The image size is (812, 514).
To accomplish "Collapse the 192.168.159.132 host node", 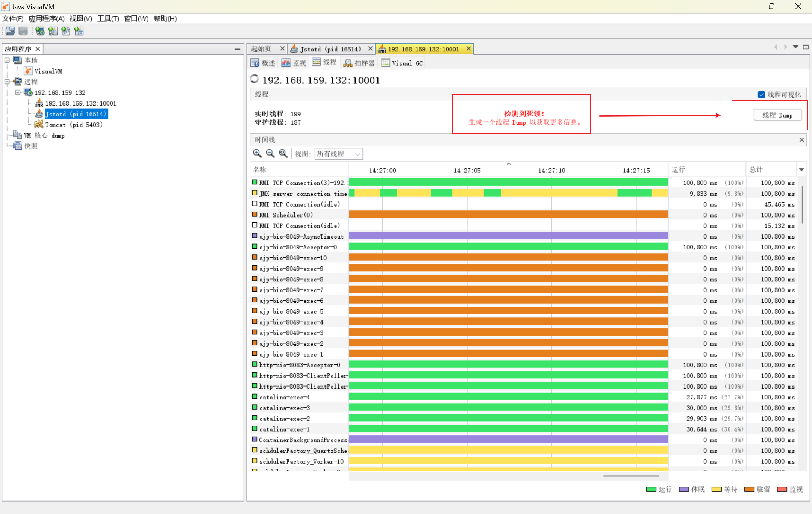I will point(18,92).
